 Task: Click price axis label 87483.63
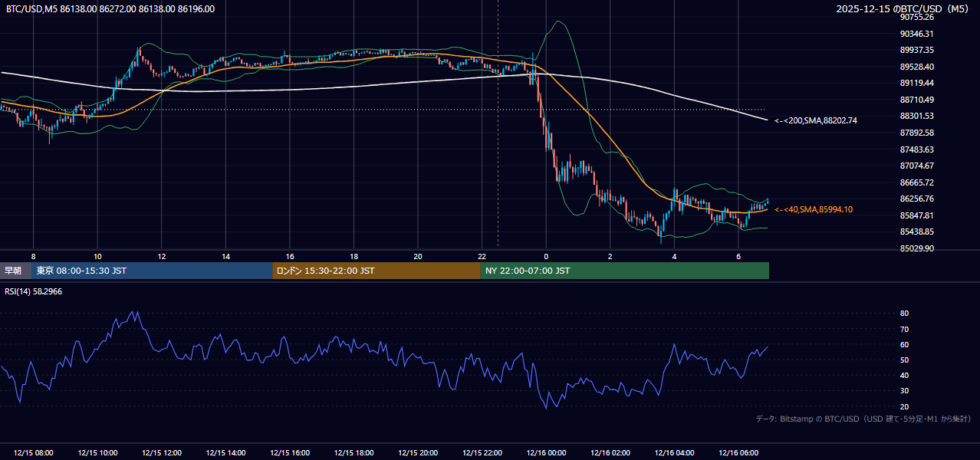pos(917,149)
